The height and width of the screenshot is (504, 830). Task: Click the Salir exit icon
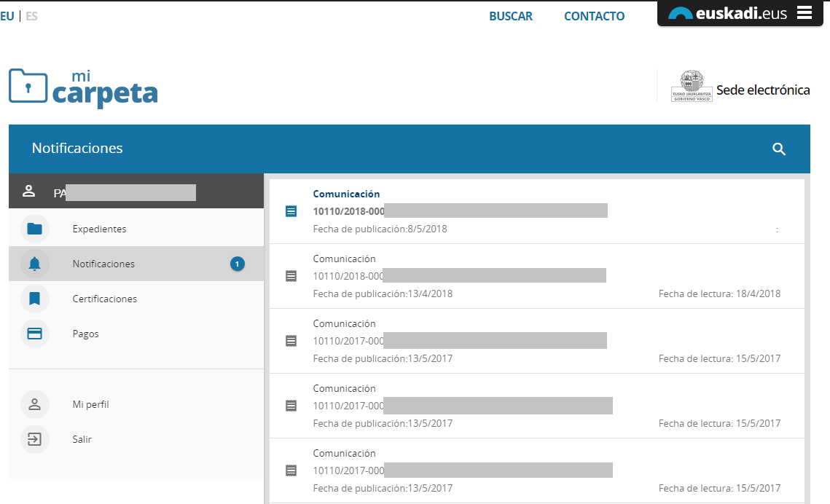[x=34, y=440]
